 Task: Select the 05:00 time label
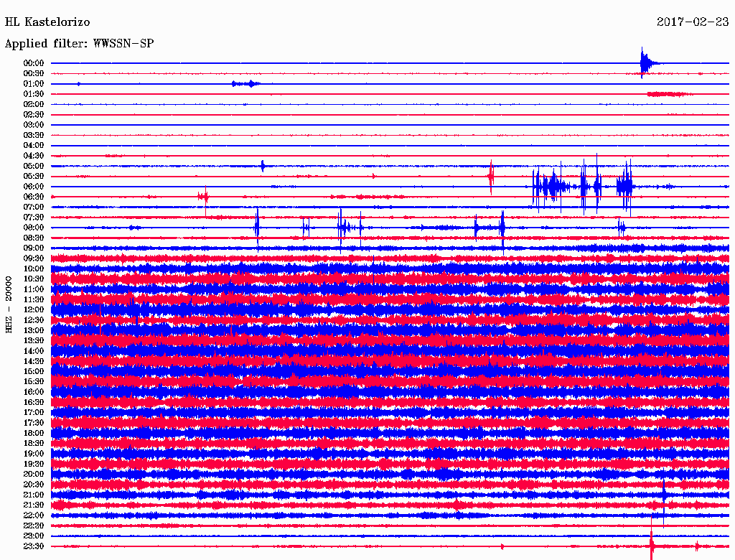34,166
